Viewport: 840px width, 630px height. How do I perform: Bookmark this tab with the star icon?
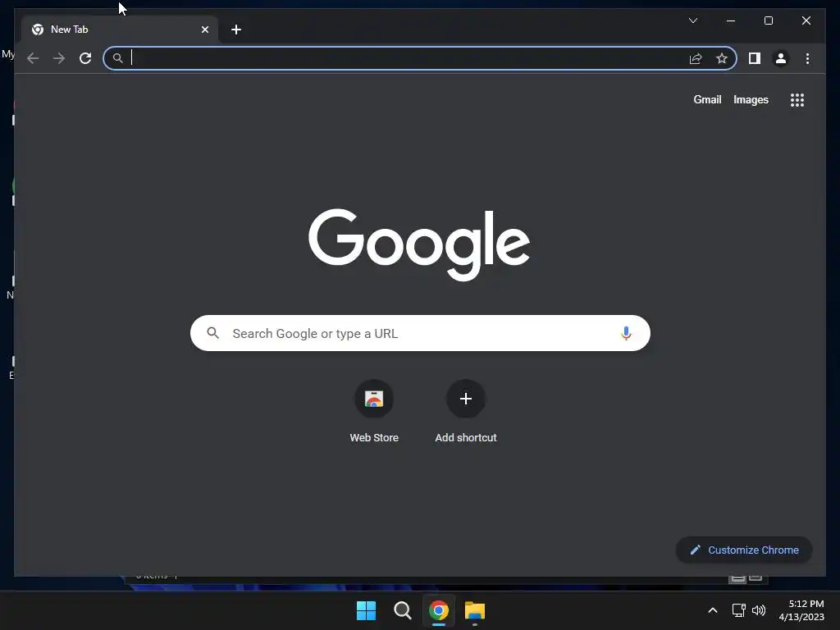[722, 58]
